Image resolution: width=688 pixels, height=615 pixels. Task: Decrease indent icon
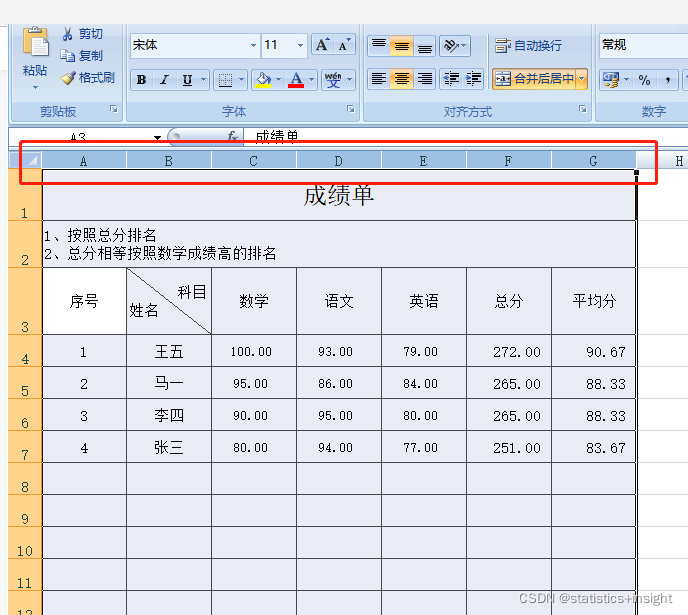[x=451, y=79]
